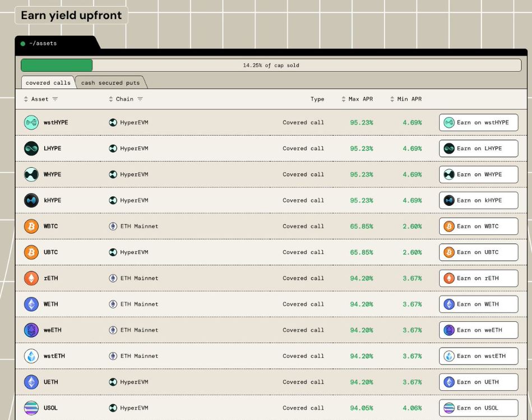The image size is (532, 420).
Task: Click the wstHYPE asset icon
Action: (31, 122)
